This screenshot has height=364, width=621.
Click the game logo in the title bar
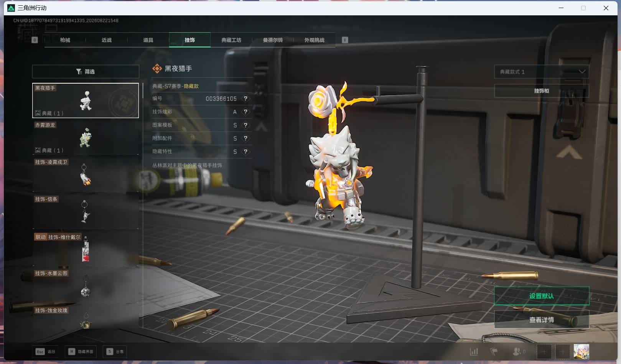pos(11,8)
